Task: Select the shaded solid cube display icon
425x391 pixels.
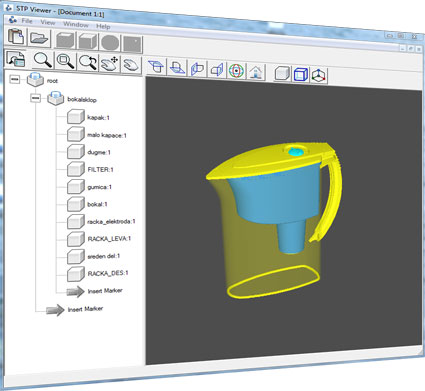Action: [282, 73]
